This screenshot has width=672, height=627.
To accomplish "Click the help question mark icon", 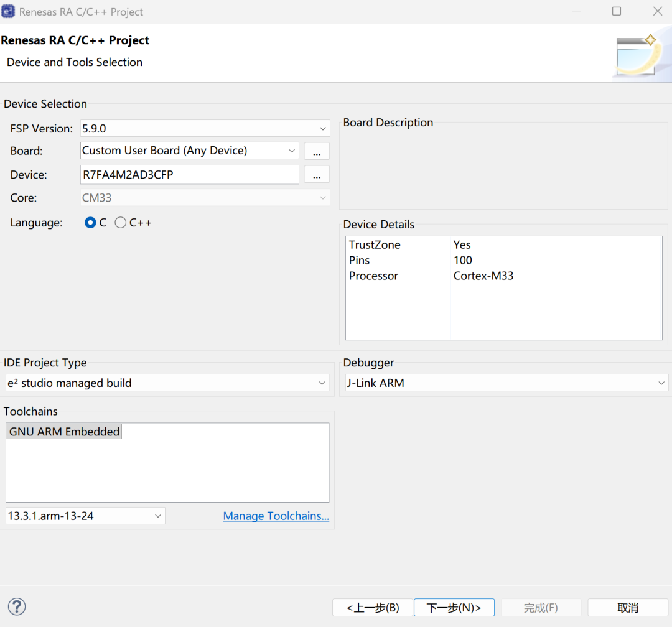I will [x=17, y=606].
